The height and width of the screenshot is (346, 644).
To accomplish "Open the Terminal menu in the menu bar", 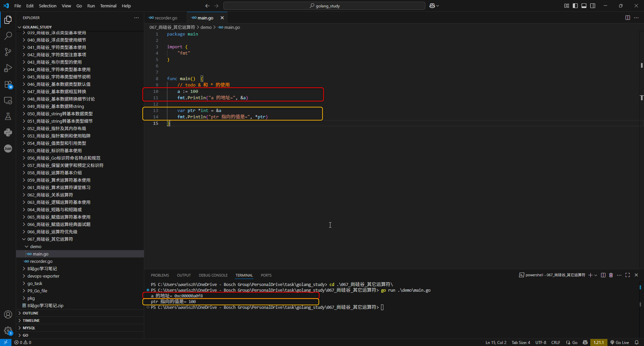I will pyautogui.click(x=108, y=6).
